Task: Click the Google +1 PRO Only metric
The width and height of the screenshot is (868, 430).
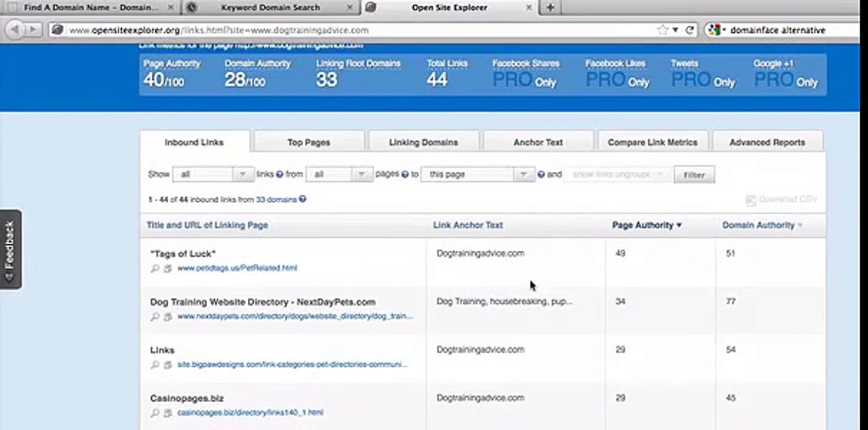Action: pos(786,74)
